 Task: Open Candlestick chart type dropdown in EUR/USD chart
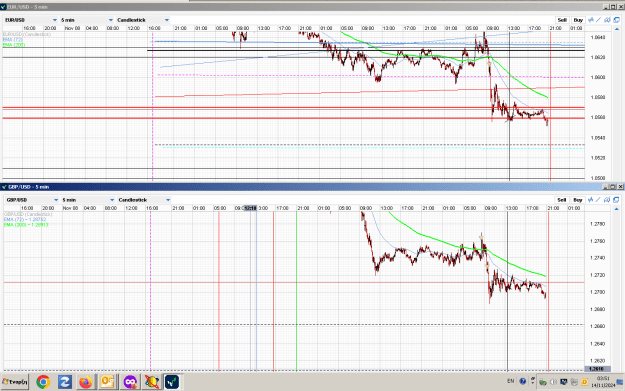143,20
